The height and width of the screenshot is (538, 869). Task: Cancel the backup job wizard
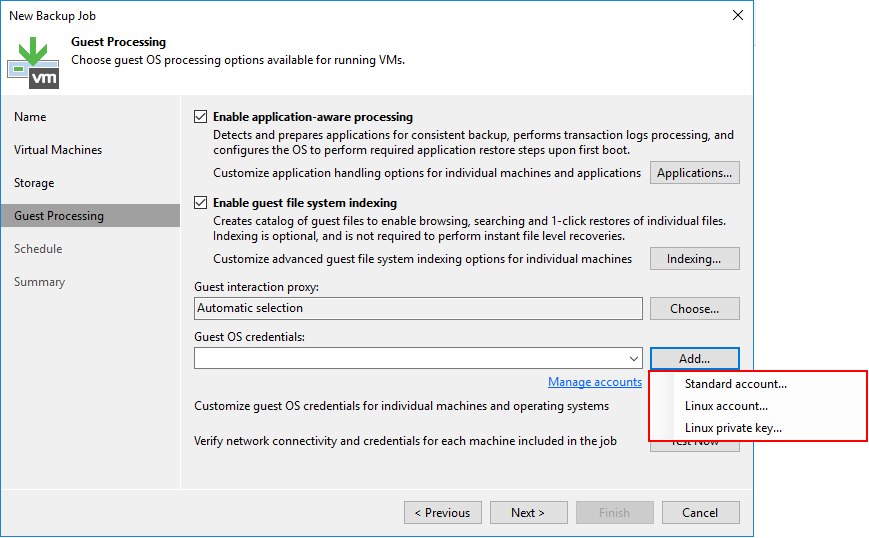pos(700,513)
